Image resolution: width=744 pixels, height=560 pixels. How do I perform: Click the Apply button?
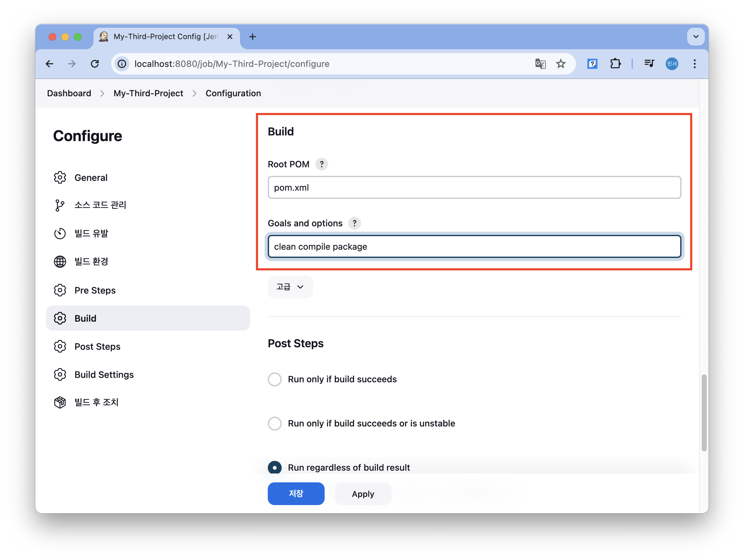[x=363, y=493]
